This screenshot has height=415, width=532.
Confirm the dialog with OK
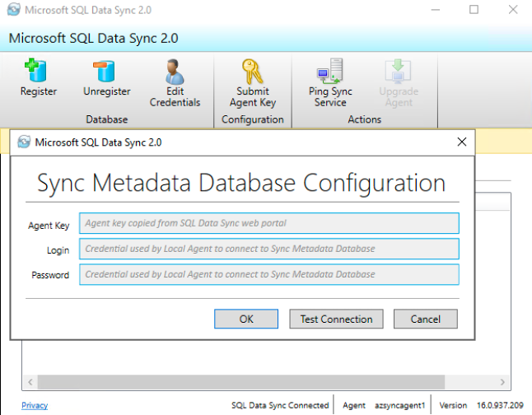[x=246, y=319]
